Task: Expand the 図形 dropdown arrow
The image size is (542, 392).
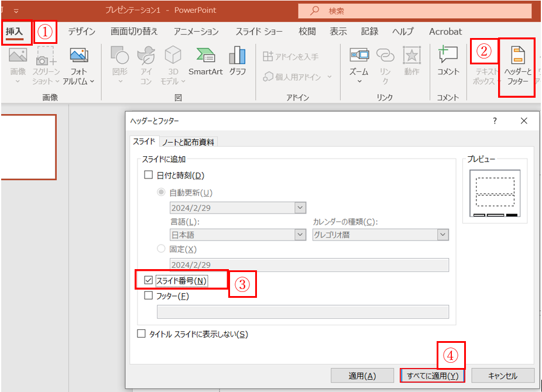Action: click(x=121, y=82)
